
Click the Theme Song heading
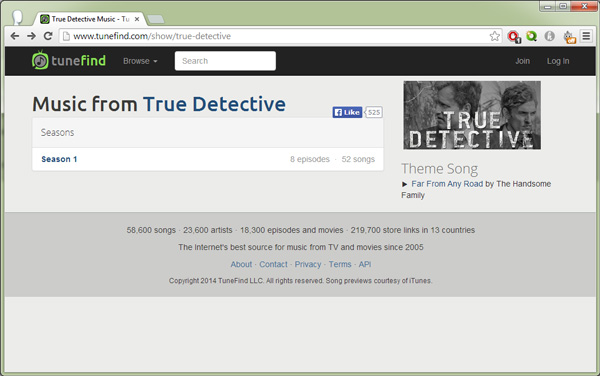coord(439,169)
